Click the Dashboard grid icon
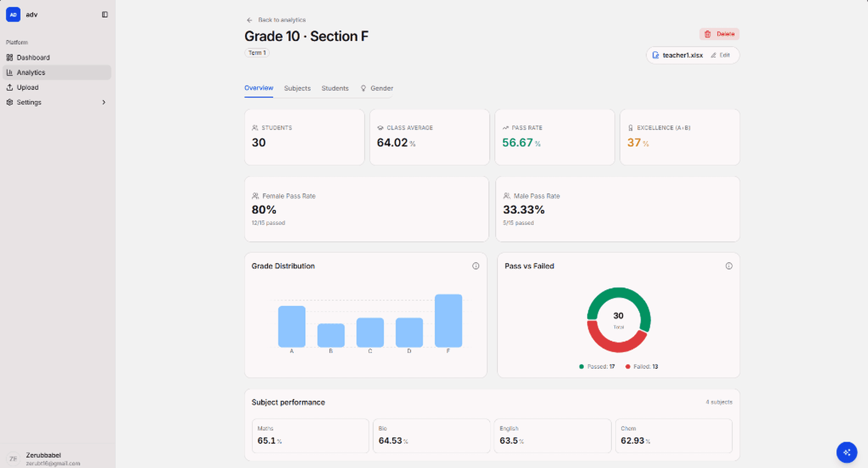868x468 pixels. [x=10, y=57]
